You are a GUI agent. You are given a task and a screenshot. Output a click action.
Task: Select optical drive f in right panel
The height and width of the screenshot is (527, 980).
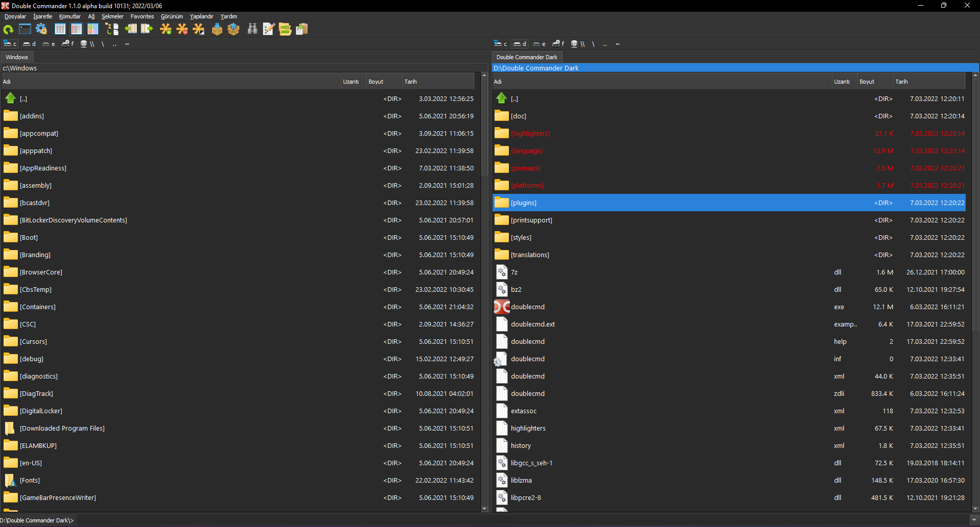pos(558,44)
